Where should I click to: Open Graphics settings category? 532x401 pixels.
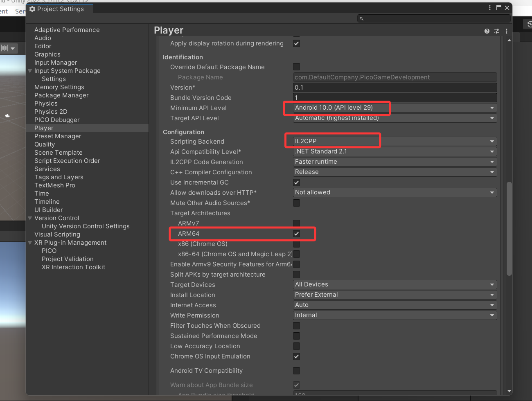pos(47,54)
